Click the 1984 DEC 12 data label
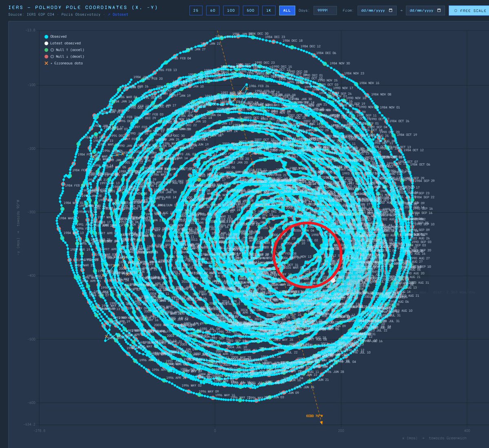The image size is (489, 448). coord(310,46)
